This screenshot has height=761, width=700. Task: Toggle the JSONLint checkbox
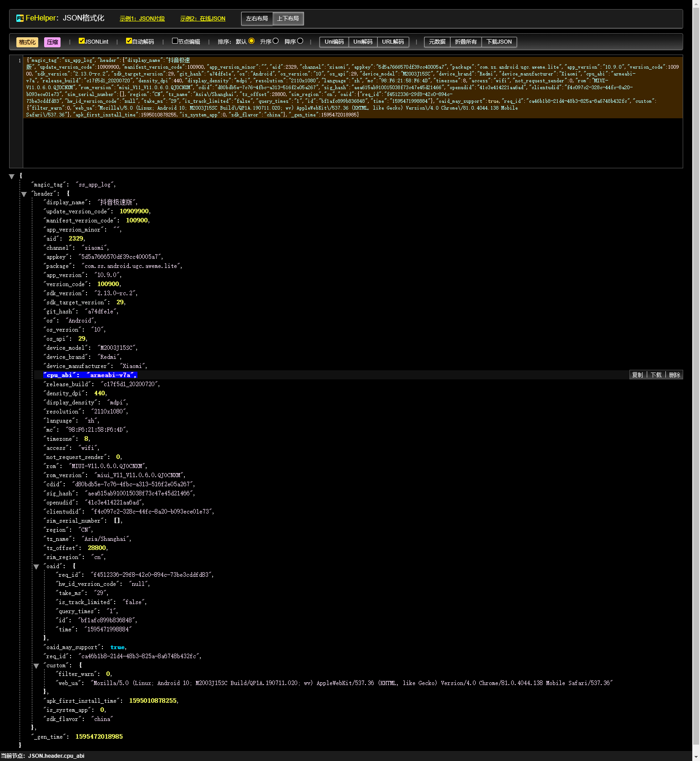(x=81, y=41)
